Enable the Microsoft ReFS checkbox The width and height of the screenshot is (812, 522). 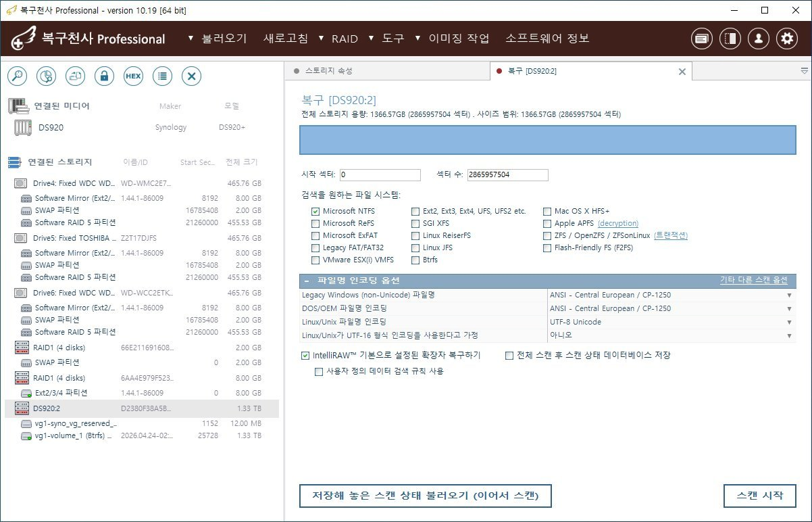315,223
